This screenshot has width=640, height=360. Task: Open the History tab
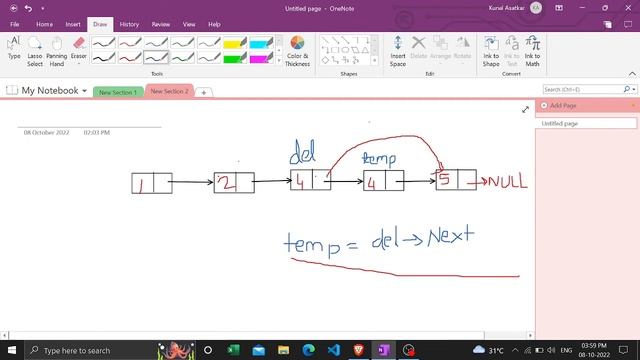click(x=129, y=24)
